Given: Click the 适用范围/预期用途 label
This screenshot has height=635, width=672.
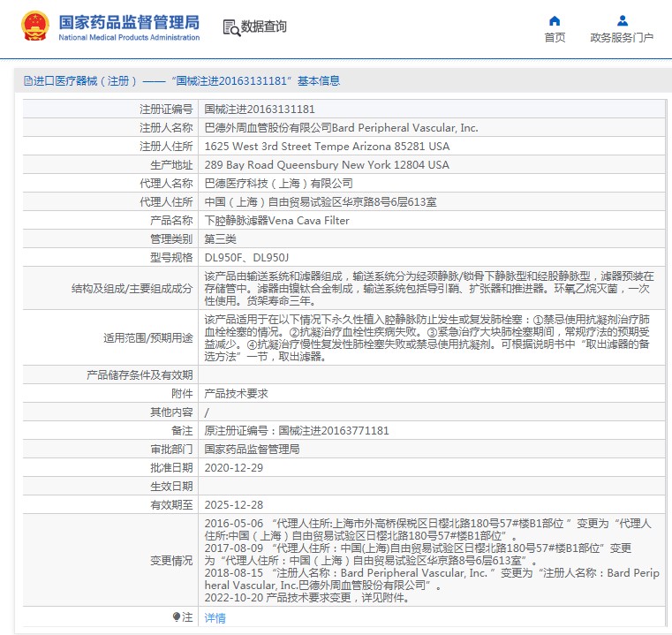Looking at the screenshot, I should 147,337.
